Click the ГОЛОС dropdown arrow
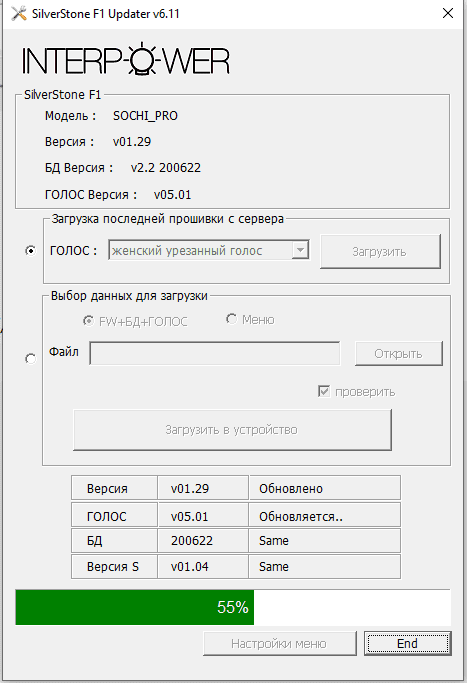This screenshot has width=467, height=683. tap(300, 250)
